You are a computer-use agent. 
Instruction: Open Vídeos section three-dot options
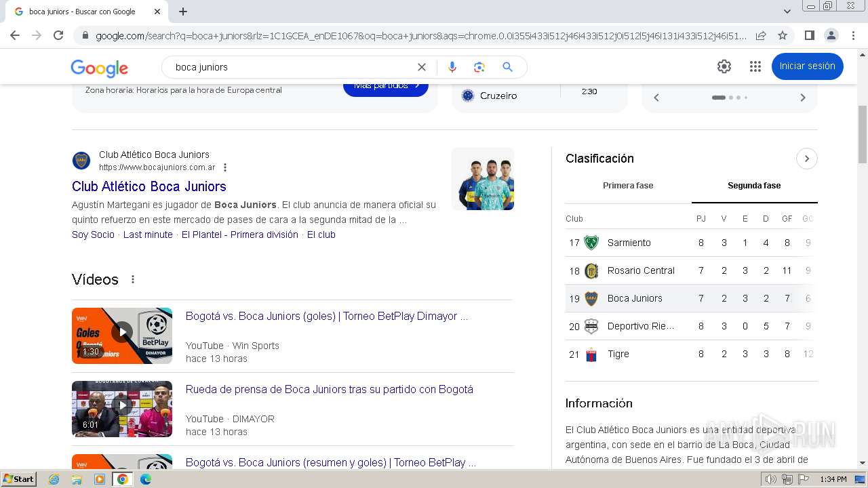coord(133,279)
